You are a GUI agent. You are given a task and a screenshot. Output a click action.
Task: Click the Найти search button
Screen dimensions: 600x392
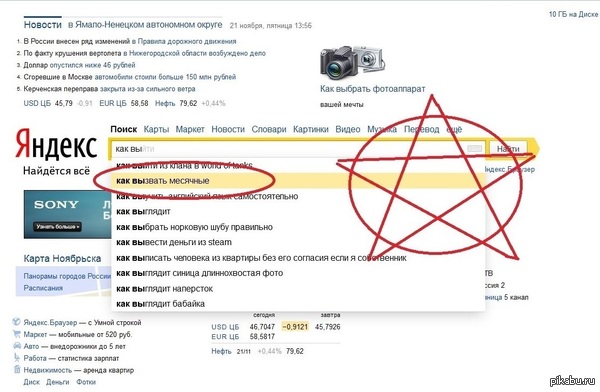pos(508,149)
